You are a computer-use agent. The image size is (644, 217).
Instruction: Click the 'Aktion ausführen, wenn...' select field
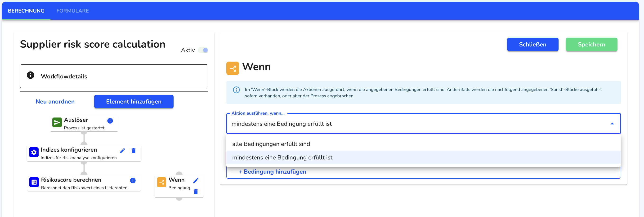pyautogui.click(x=423, y=124)
